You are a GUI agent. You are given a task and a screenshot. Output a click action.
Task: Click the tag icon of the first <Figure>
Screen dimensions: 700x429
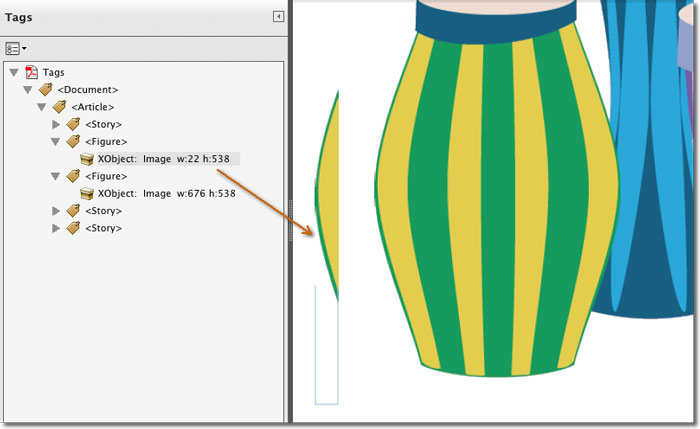pyautogui.click(x=73, y=142)
